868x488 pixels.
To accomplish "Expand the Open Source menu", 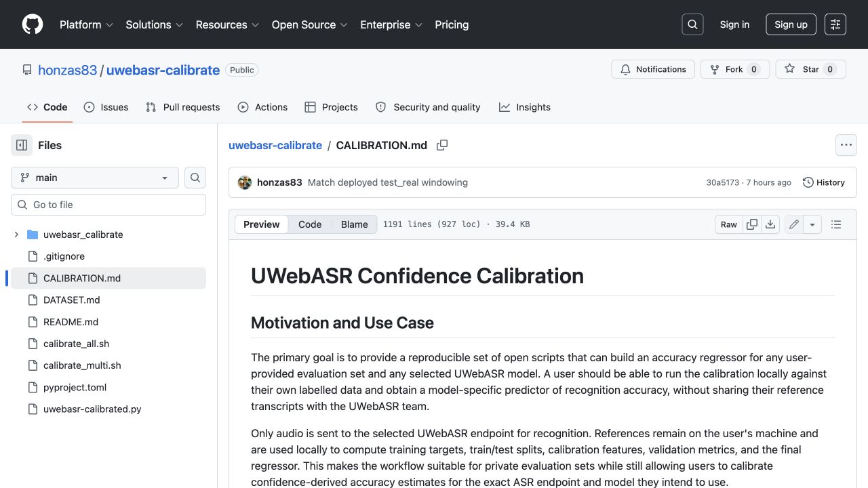I will click(310, 24).
